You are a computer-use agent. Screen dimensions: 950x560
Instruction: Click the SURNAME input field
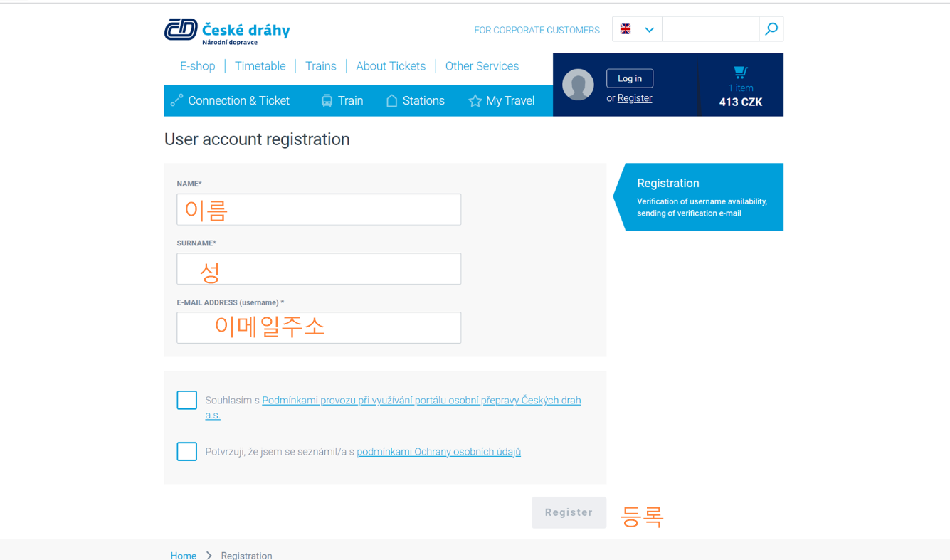point(319,269)
